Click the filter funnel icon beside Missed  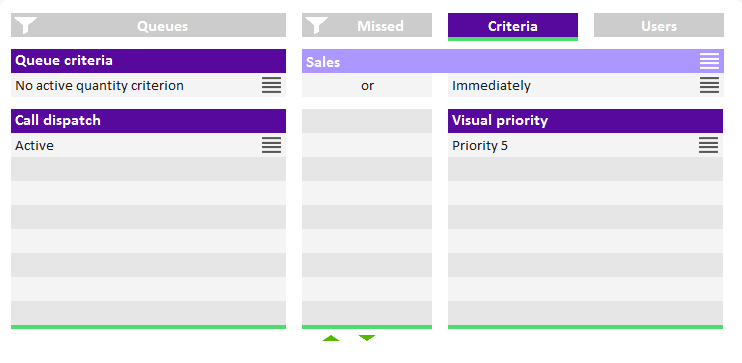(x=317, y=25)
